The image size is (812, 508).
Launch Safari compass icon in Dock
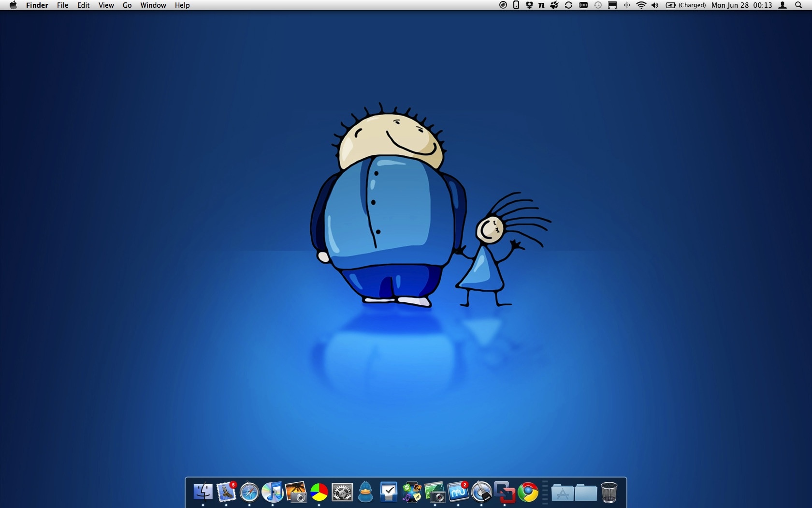(249, 493)
